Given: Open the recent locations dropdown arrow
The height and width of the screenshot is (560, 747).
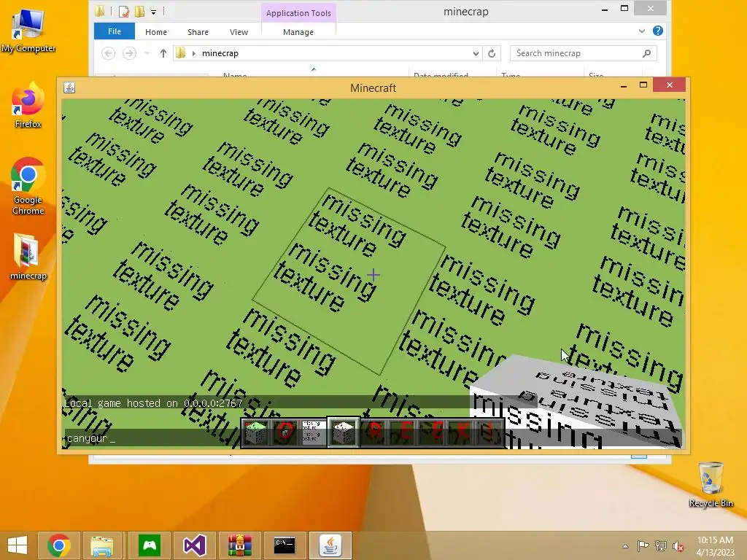Looking at the screenshot, I should 147,53.
